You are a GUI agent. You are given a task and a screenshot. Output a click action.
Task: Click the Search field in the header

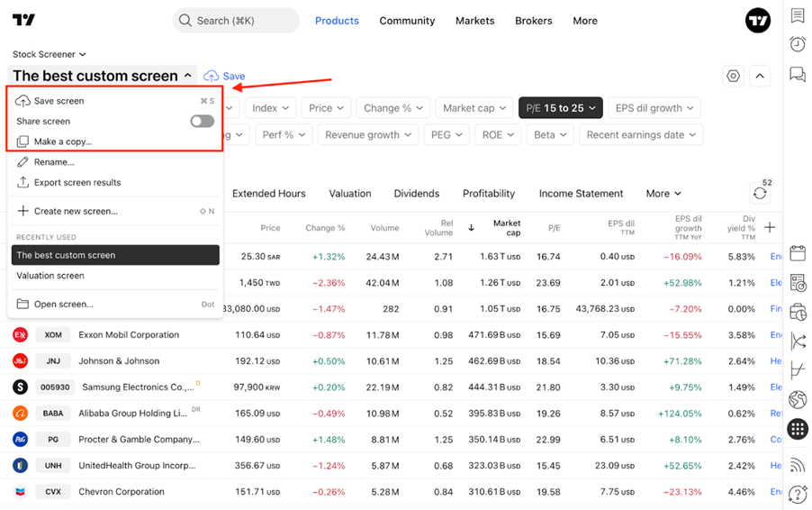pyautogui.click(x=236, y=21)
